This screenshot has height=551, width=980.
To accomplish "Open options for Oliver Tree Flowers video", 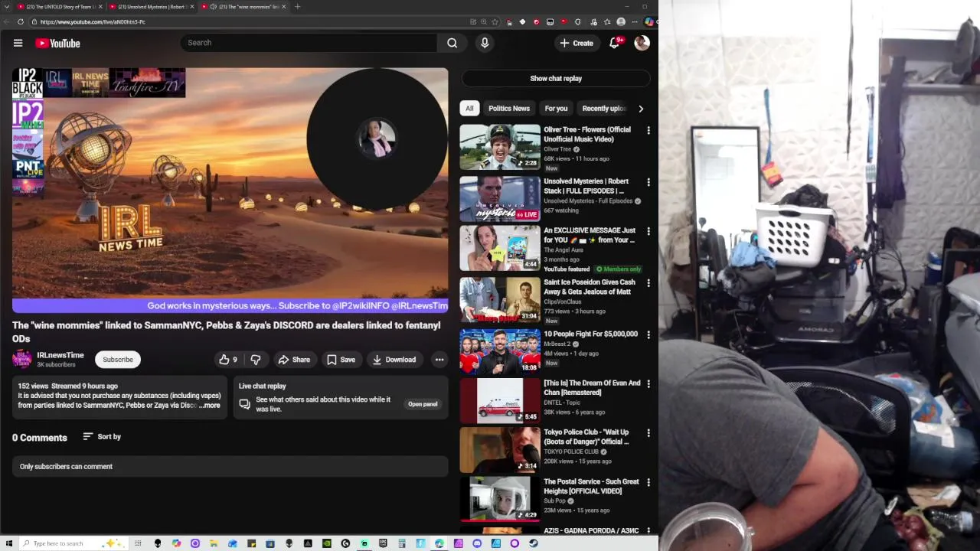I will tap(648, 131).
